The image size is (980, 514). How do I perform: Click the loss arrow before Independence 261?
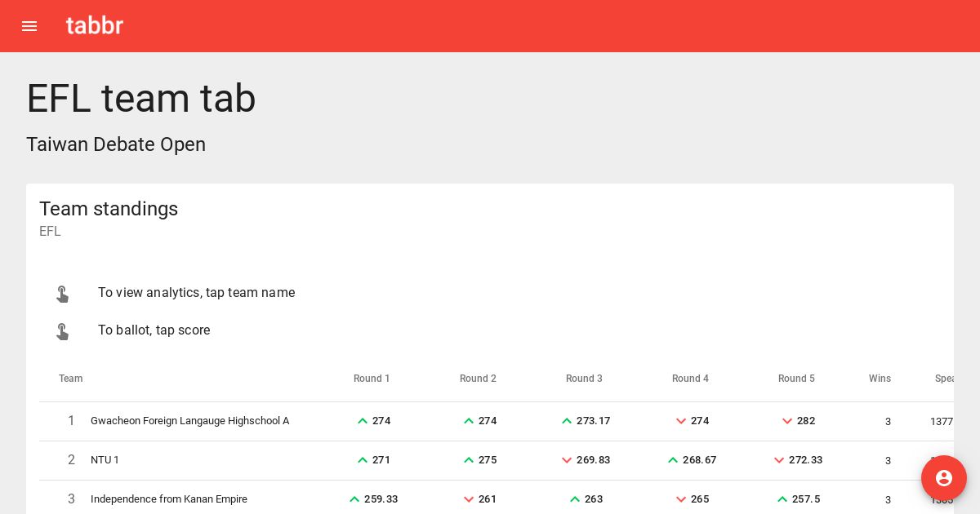(x=469, y=499)
